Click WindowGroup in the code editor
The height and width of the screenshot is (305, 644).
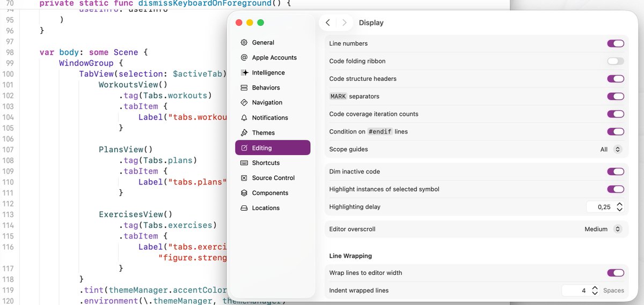[86, 63]
